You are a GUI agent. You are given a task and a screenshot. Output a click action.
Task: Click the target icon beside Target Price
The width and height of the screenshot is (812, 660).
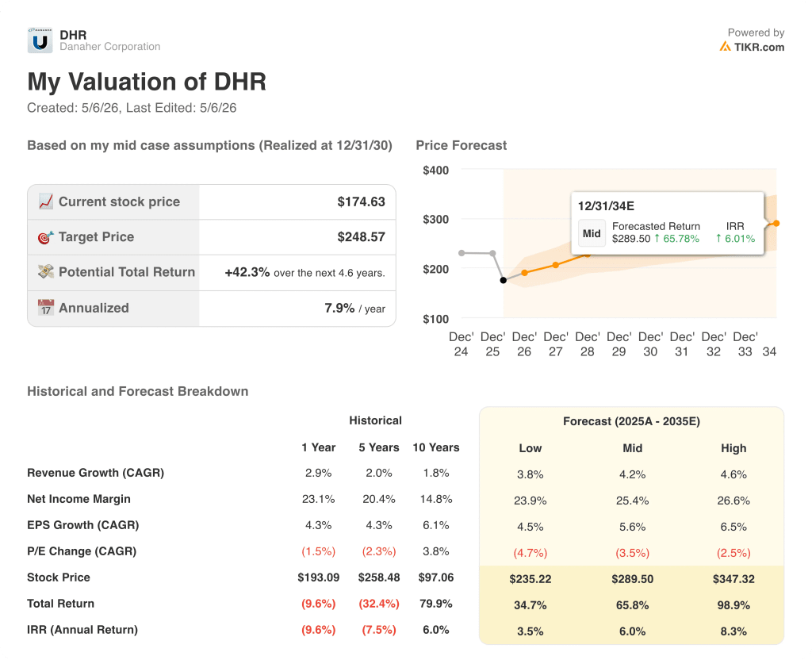point(45,236)
